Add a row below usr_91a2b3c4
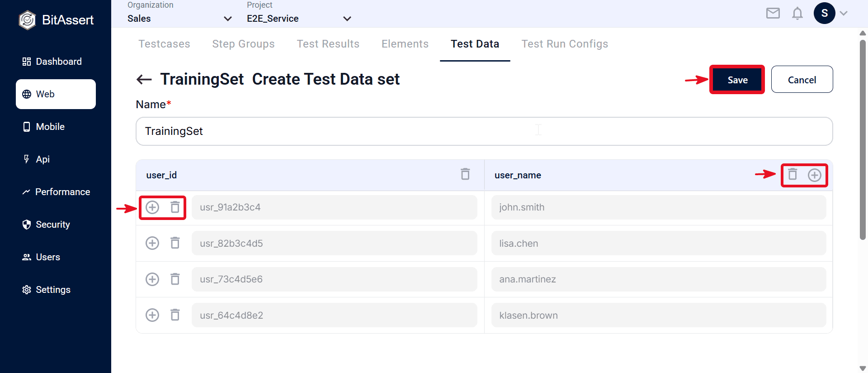This screenshot has width=868, height=373. click(x=152, y=207)
